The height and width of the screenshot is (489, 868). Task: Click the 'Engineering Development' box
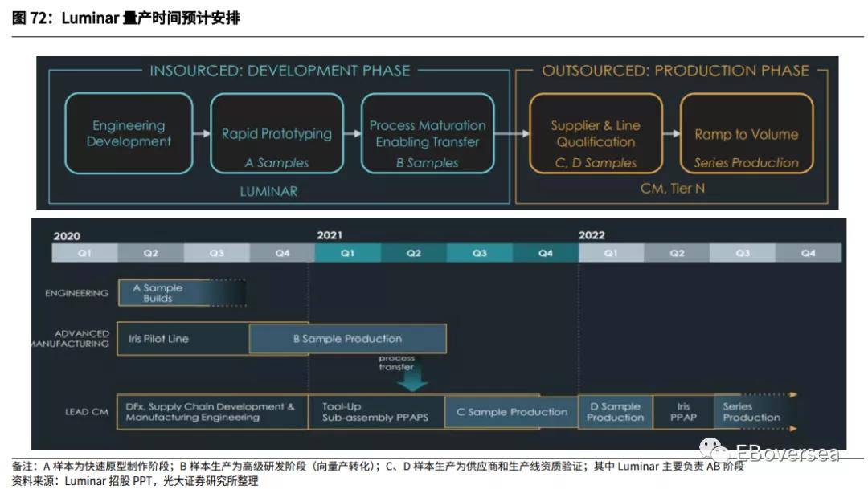tap(129, 133)
